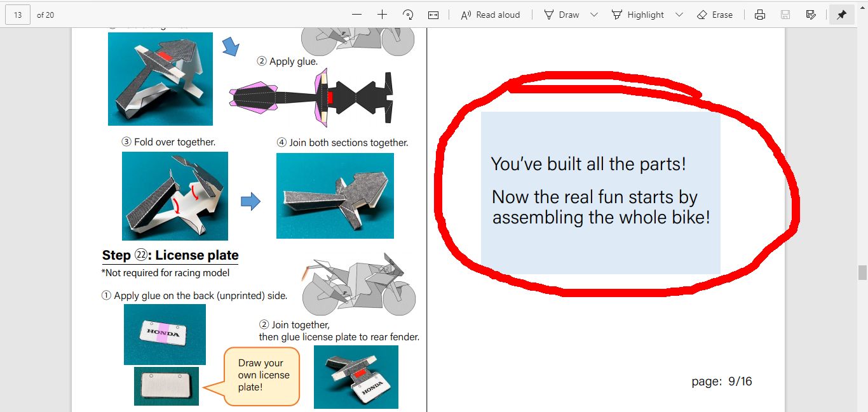Screen dimensions: 868x412
Task: Click the zoom out minus icon
Action: coord(356,15)
